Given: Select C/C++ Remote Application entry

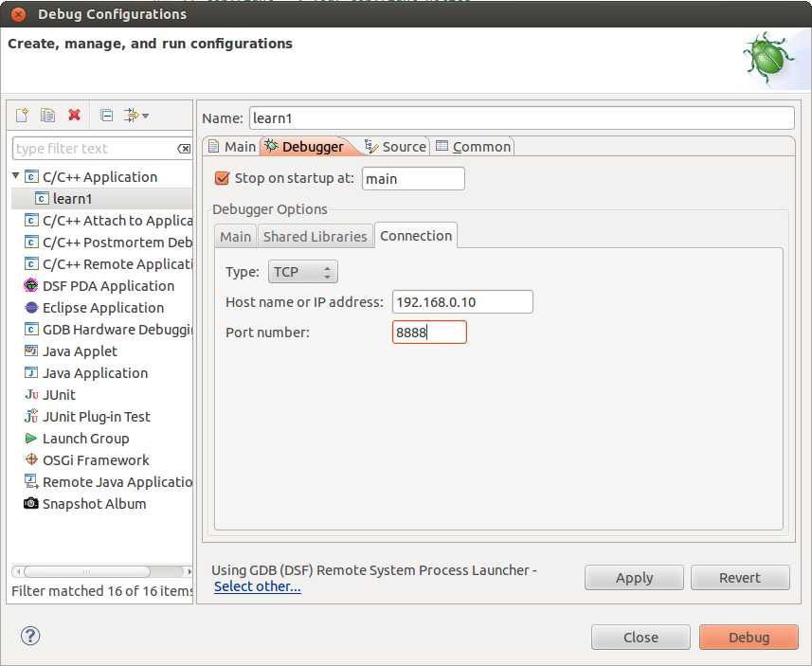Looking at the screenshot, I should (x=117, y=264).
